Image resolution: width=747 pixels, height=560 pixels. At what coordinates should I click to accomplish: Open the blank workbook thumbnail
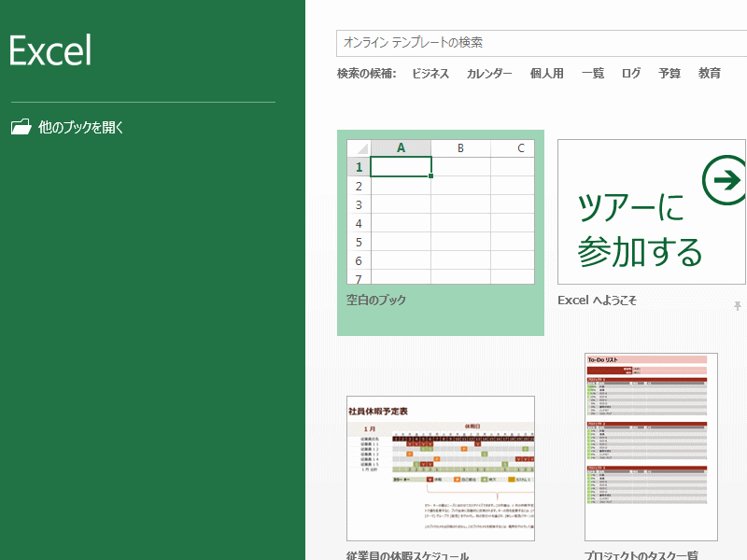pyautogui.click(x=441, y=212)
